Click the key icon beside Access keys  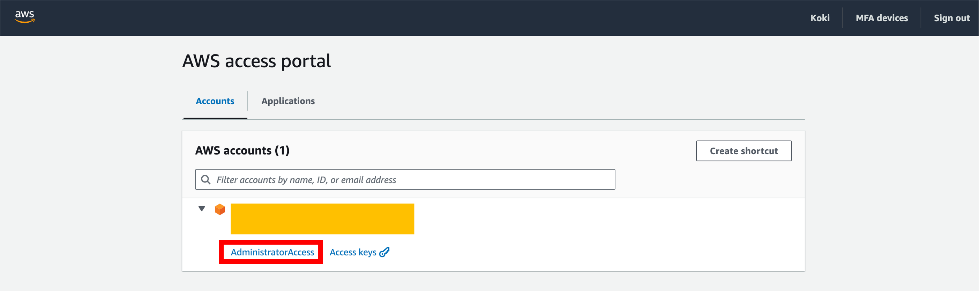384,252
